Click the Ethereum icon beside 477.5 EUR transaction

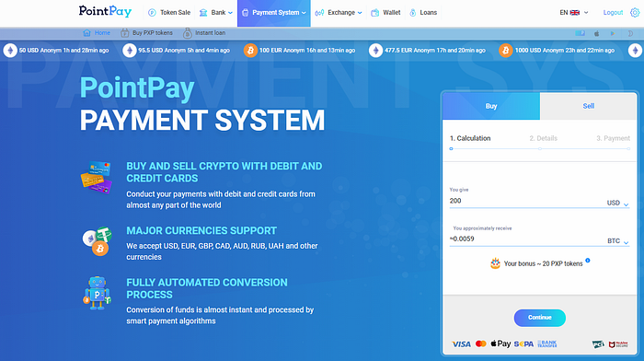coord(375,51)
